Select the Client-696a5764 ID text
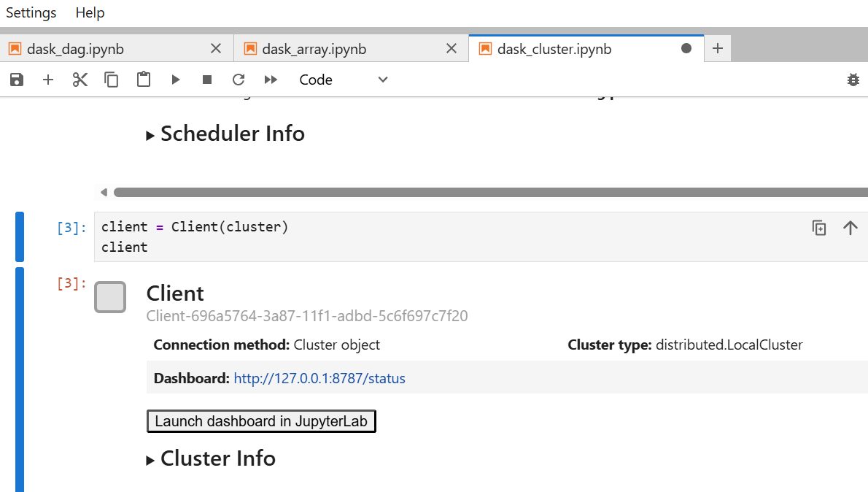The image size is (868, 492). (x=307, y=316)
